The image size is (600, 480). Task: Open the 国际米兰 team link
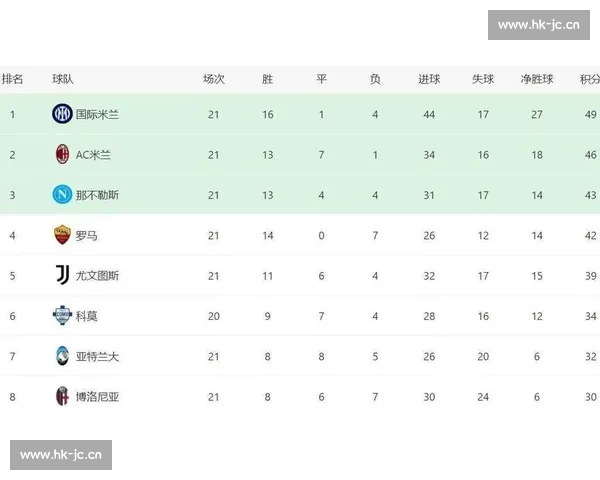97,114
